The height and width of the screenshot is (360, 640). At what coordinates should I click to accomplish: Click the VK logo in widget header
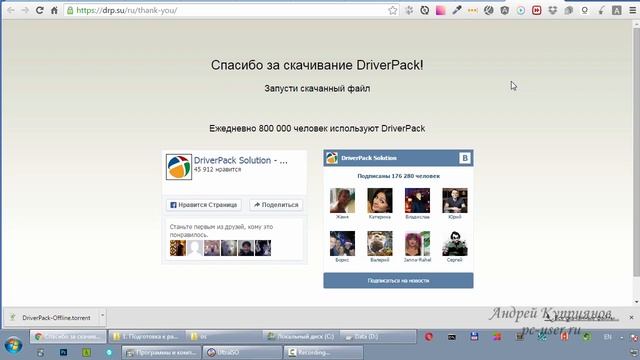click(464, 158)
